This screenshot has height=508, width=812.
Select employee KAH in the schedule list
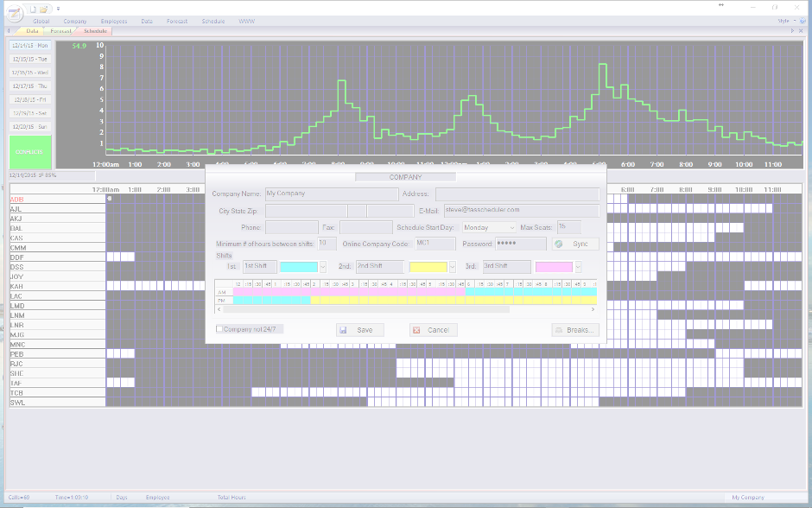point(58,286)
